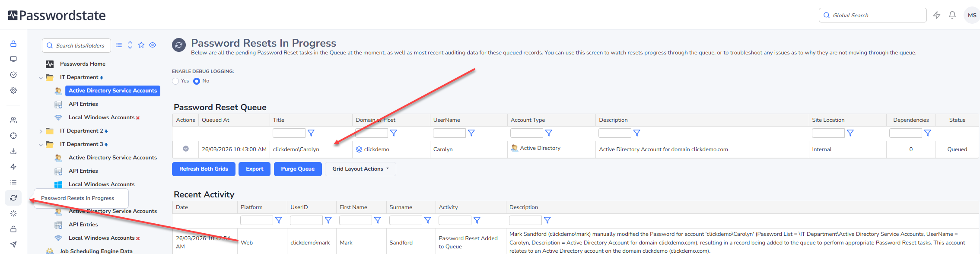Click the UserID filter icon in Recent Activity
The width and height of the screenshot is (980, 254).
(x=328, y=220)
